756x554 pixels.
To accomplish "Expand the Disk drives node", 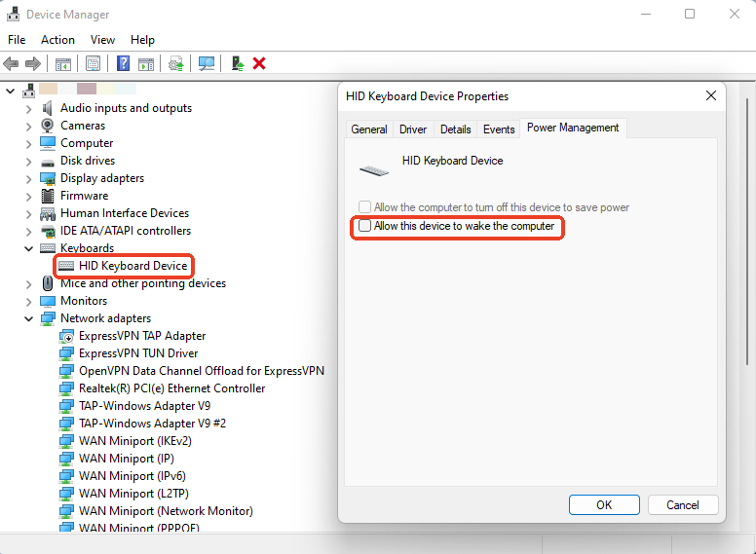I will (28, 162).
